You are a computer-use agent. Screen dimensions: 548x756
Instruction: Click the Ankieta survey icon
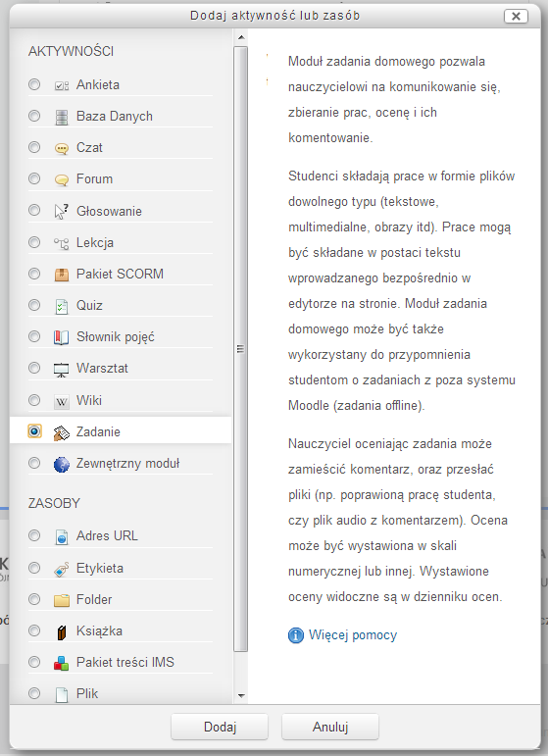pyautogui.click(x=61, y=86)
